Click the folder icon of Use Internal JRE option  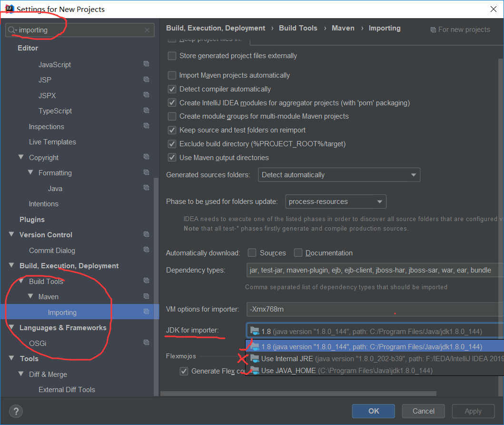(255, 358)
